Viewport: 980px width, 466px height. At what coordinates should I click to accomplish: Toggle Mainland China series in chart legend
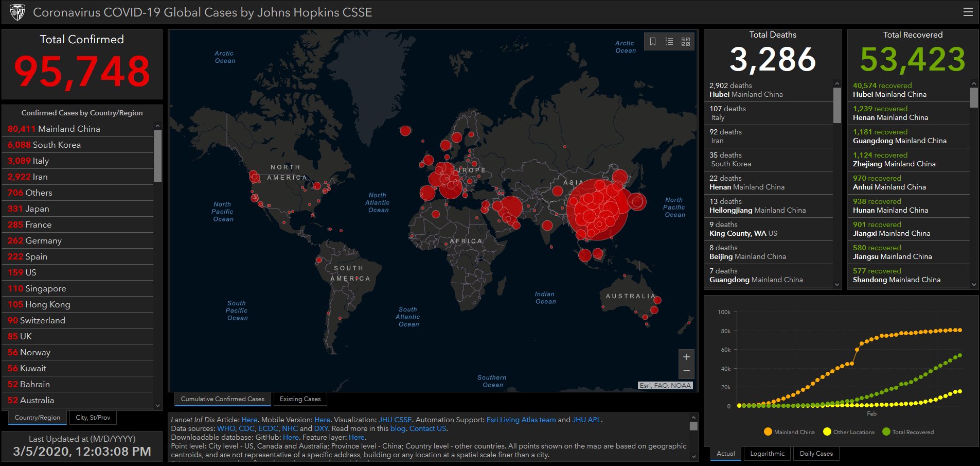click(790, 432)
